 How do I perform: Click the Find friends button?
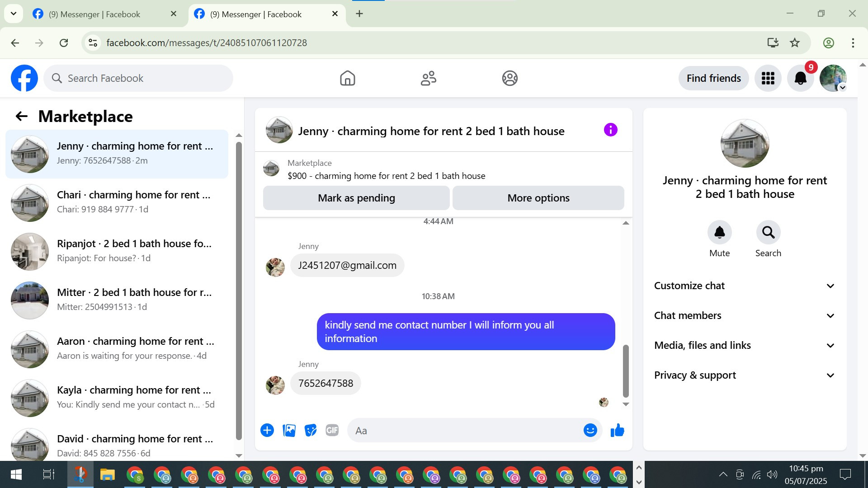coord(713,78)
